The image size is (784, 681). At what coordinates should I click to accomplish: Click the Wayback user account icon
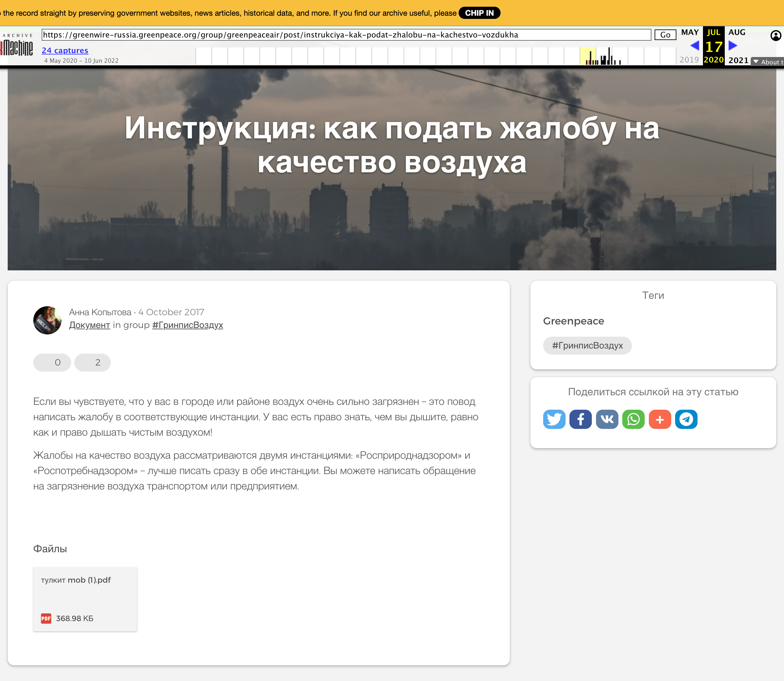(x=775, y=36)
